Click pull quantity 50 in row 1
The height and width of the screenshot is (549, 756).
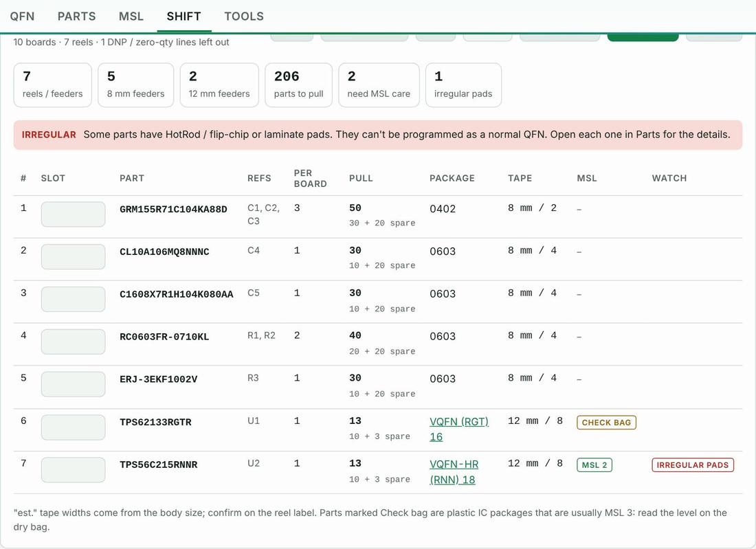[355, 208]
